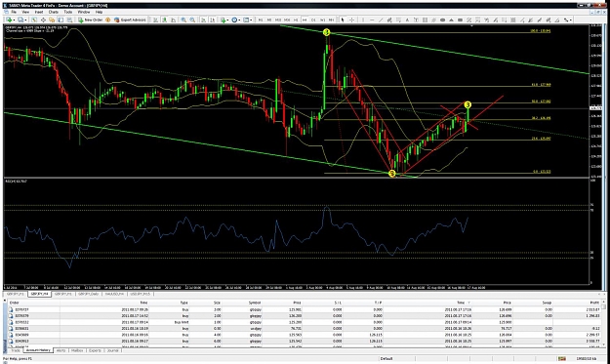
Task: Select the M5 timeframe button
Action: click(x=269, y=20)
